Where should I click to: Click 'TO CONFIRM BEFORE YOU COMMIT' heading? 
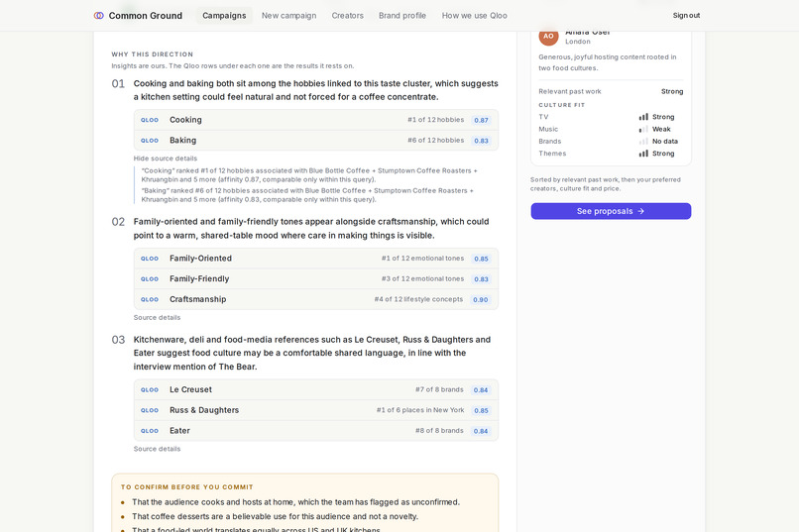[187, 487]
